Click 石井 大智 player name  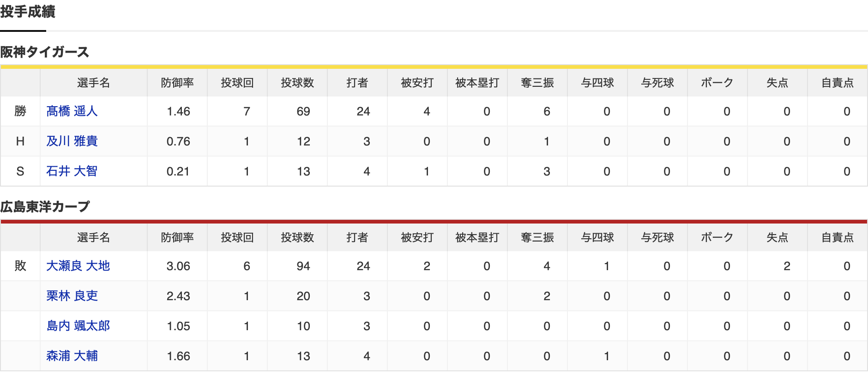pyautogui.click(x=72, y=171)
